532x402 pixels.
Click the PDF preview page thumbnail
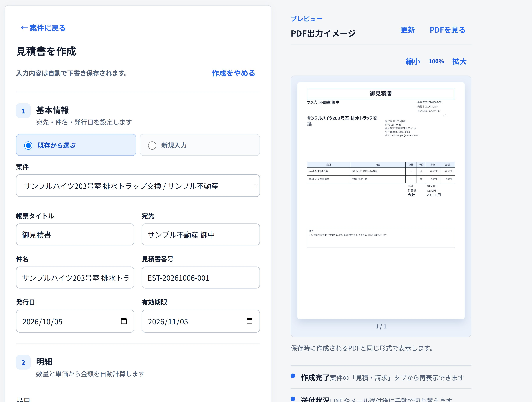pos(381,201)
